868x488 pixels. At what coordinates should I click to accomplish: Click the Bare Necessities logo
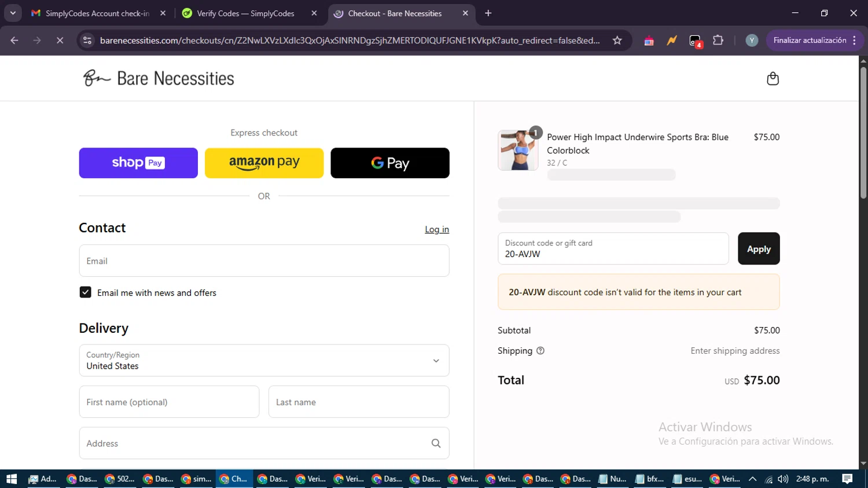click(159, 78)
